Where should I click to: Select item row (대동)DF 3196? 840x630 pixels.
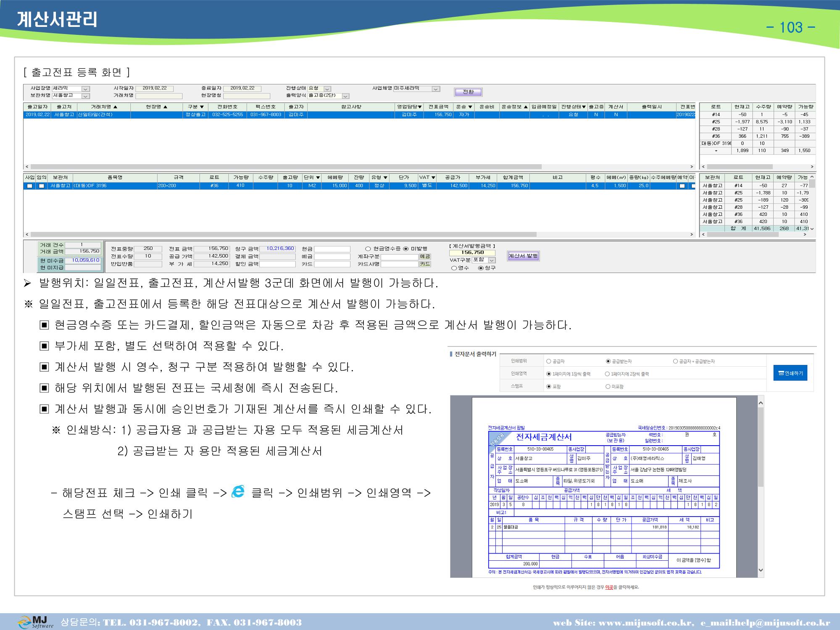pos(359,186)
